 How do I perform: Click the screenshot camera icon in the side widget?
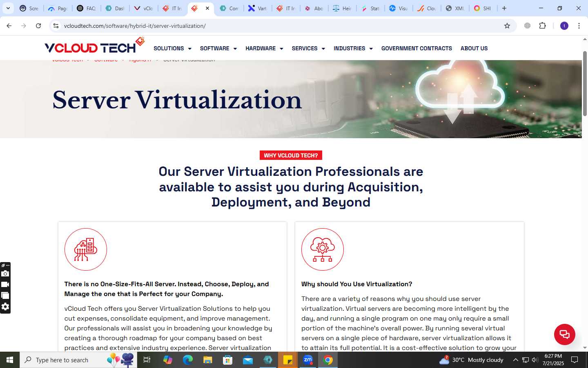(x=5, y=274)
